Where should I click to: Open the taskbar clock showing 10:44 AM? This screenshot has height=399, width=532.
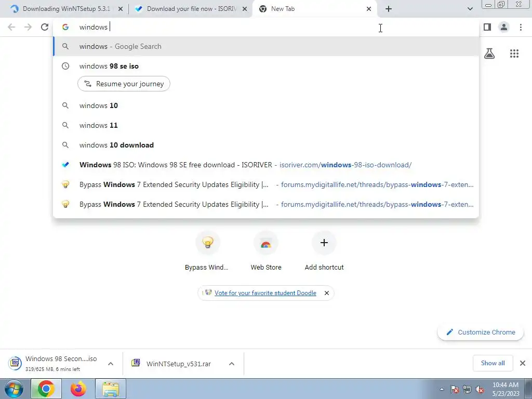506,389
